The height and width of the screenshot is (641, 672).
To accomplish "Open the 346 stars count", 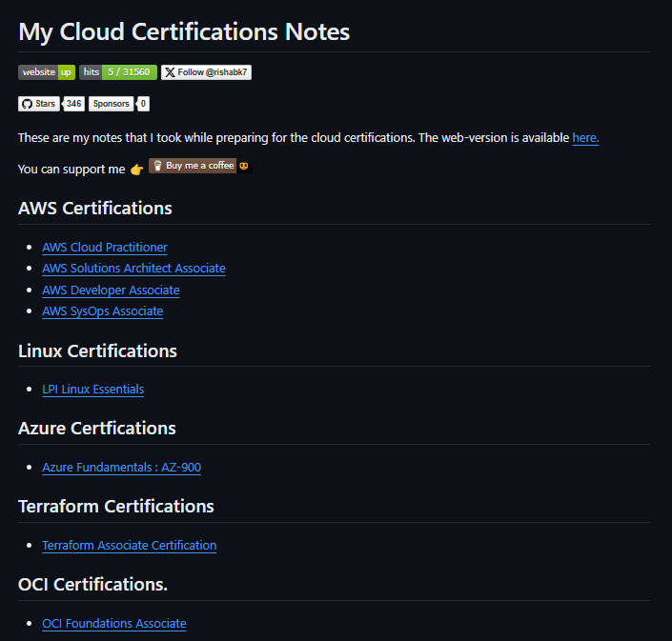I will click(x=73, y=104).
